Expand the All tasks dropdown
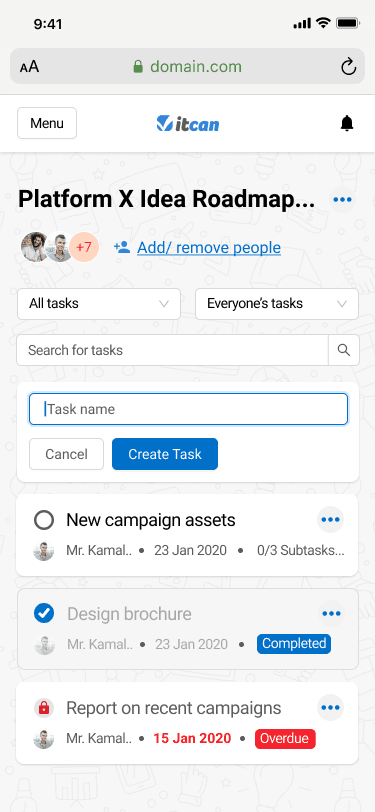This screenshot has width=375, height=812. [99, 303]
